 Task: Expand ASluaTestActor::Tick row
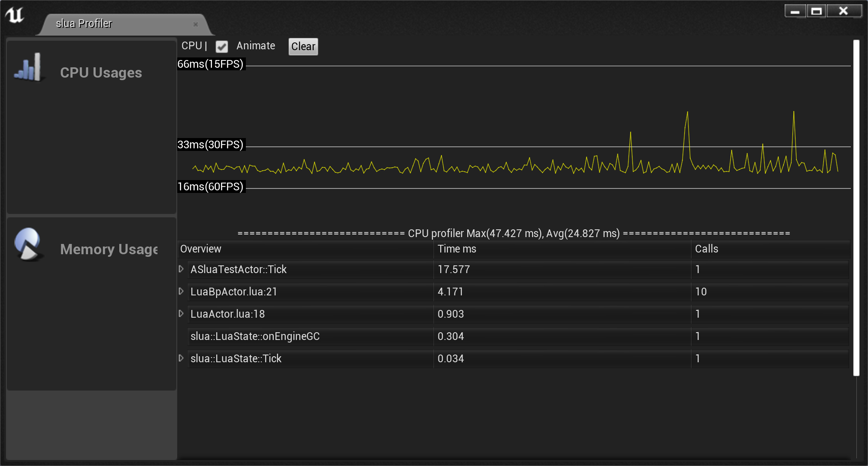(x=181, y=269)
